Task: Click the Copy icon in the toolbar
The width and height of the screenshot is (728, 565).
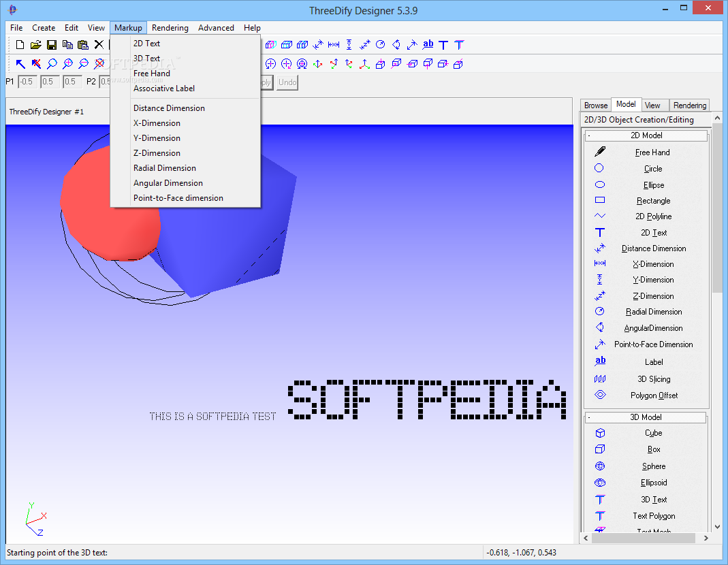Action: [67, 44]
